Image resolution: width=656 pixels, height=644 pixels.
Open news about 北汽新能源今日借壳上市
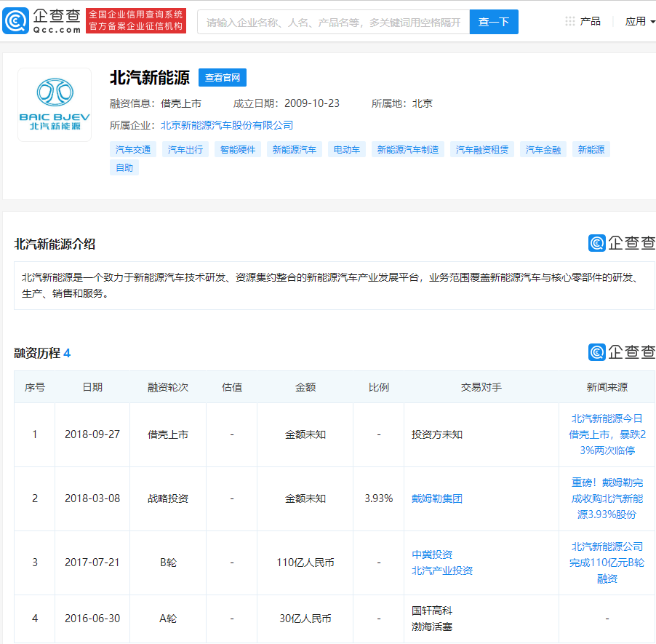coord(607,434)
